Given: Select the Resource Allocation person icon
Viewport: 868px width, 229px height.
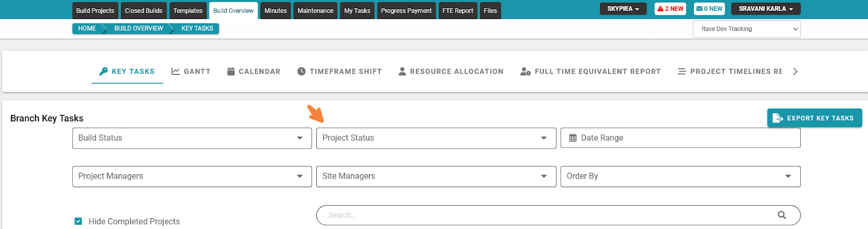Looking at the screenshot, I should click(x=402, y=71).
